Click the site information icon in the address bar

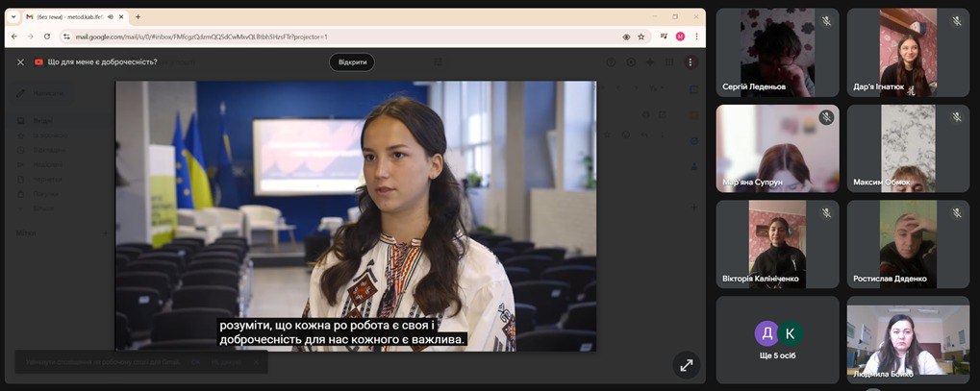click(66, 37)
